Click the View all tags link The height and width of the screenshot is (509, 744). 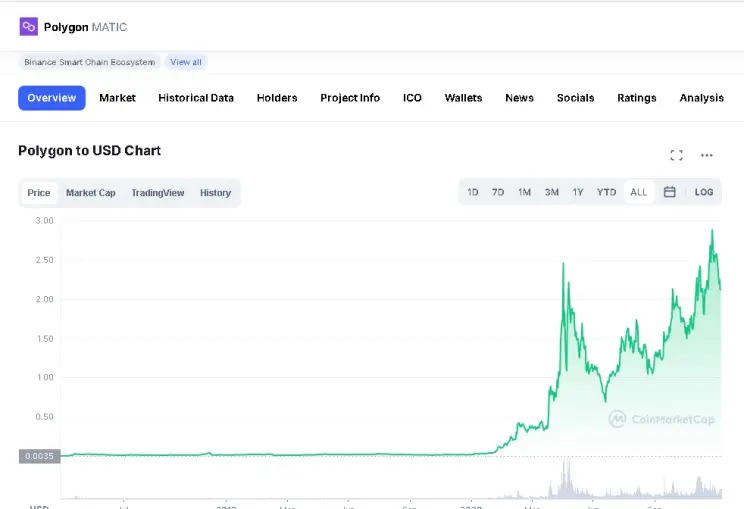coord(186,62)
